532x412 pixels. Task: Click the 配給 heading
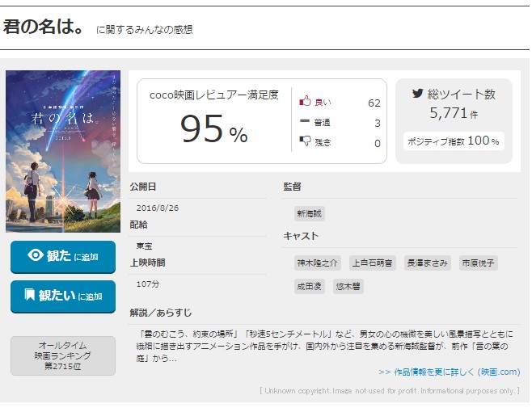click(x=138, y=225)
